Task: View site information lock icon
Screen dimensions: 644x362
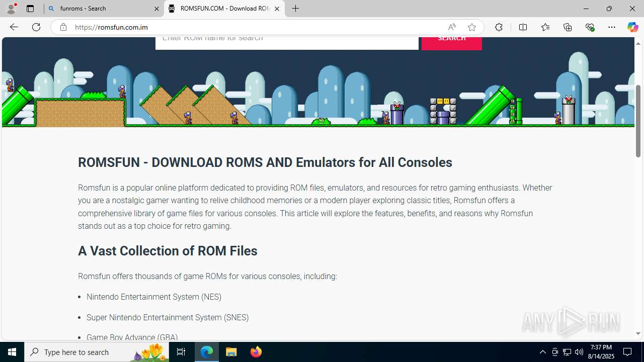Action: pyautogui.click(x=63, y=27)
